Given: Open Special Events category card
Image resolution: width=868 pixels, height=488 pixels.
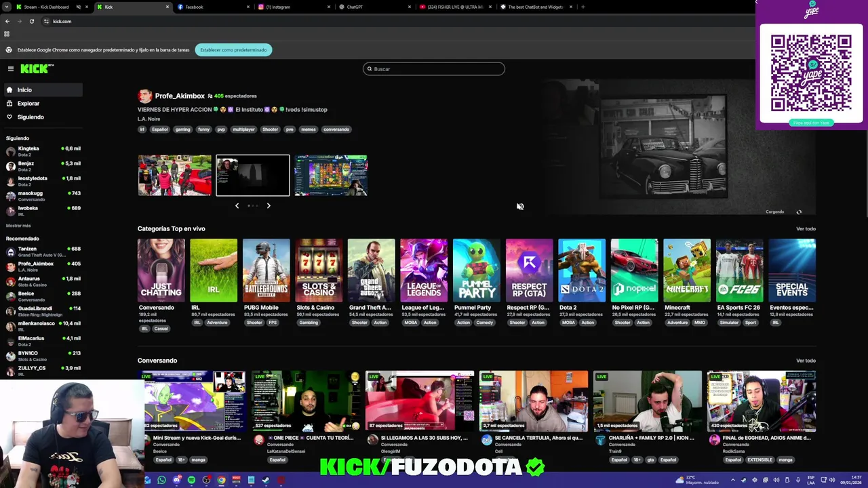Looking at the screenshot, I should pyautogui.click(x=792, y=270).
